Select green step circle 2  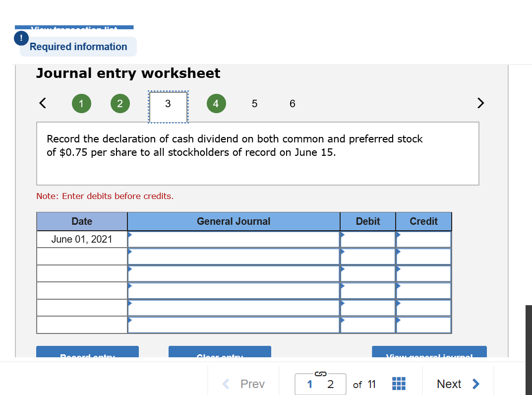tap(120, 103)
